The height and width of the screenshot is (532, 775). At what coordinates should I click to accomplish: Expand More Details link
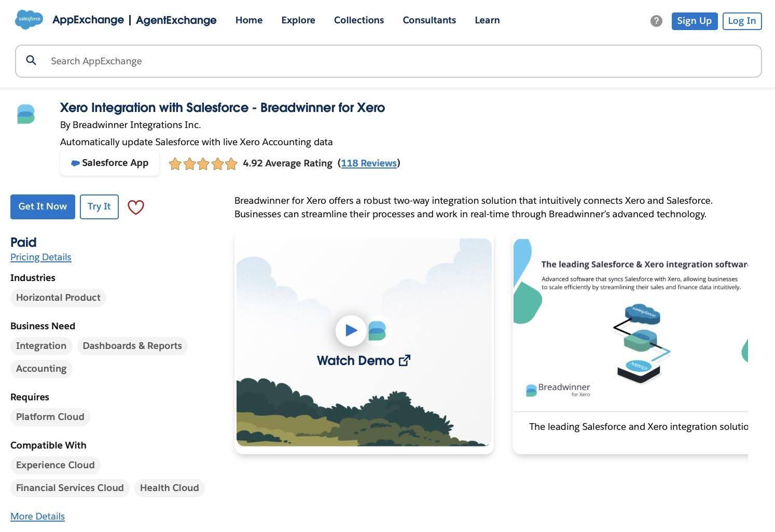tap(37, 516)
